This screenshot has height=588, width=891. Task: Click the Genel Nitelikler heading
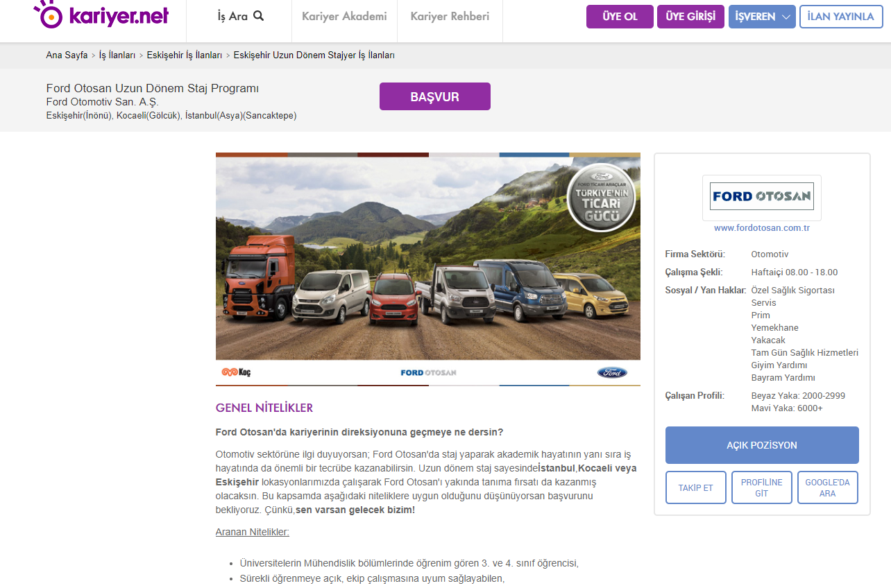(264, 408)
